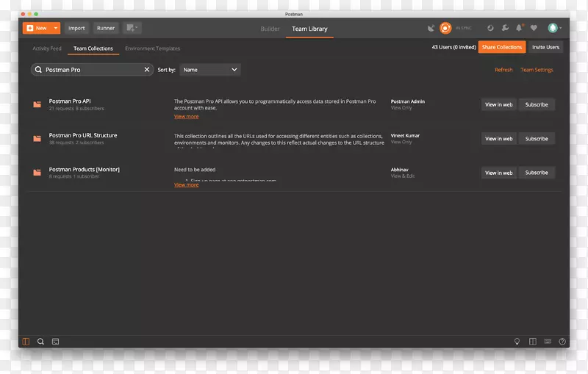Click the satellite interceptor icon
The width and height of the screenshot is (588, 374).
click(431, 28)
